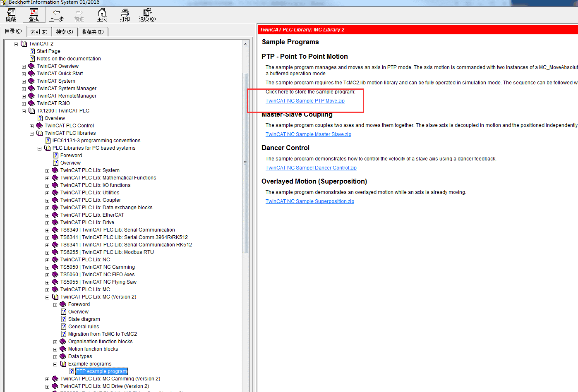Click the IEC61131-3 programming conventions page icon

[x=48, y=140]
